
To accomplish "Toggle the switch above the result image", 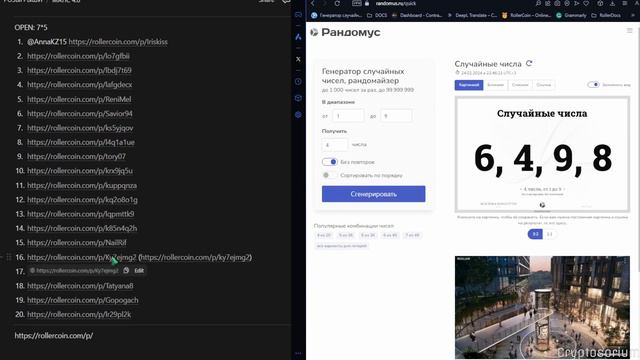I will (x=593, y=84).
